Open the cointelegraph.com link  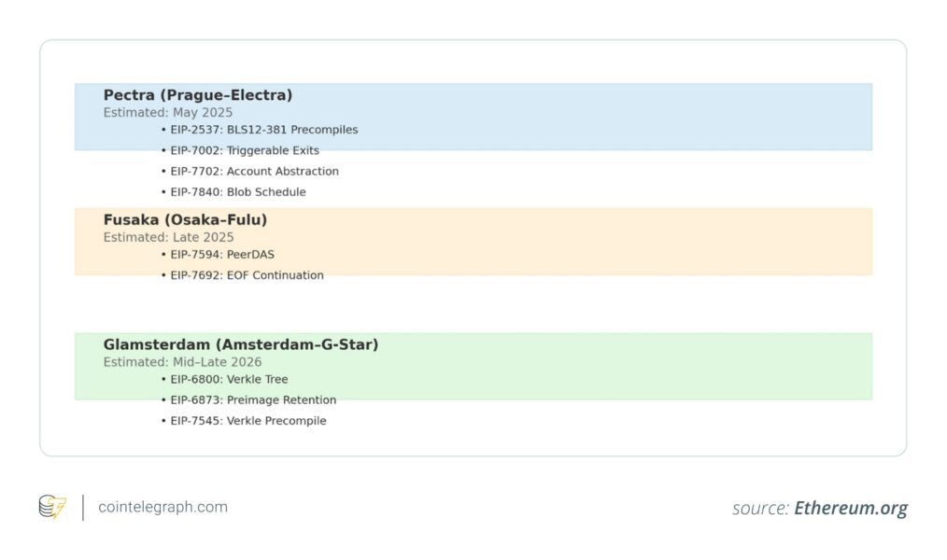[163, 507]
